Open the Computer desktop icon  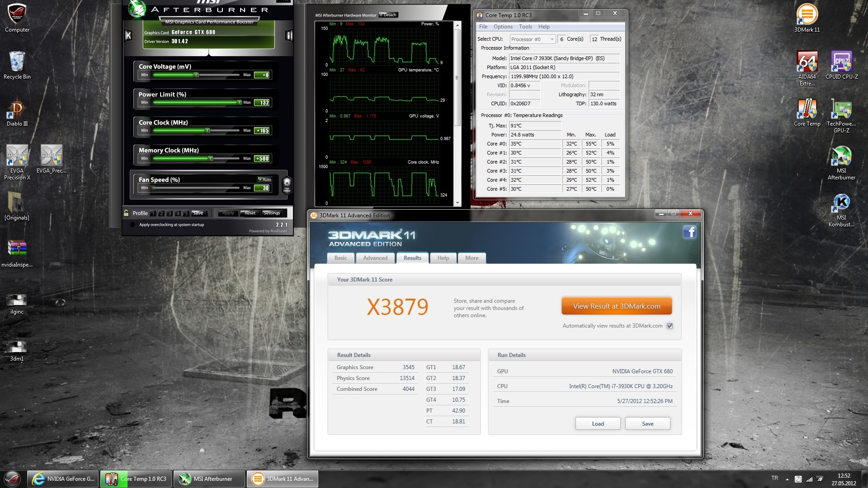click(x=17, y=18)
